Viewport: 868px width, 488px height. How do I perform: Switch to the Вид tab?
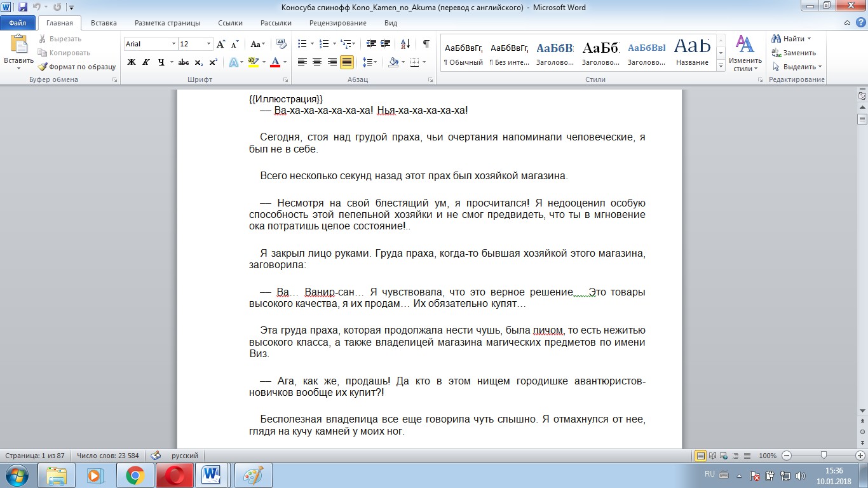(x=391, y=23)
